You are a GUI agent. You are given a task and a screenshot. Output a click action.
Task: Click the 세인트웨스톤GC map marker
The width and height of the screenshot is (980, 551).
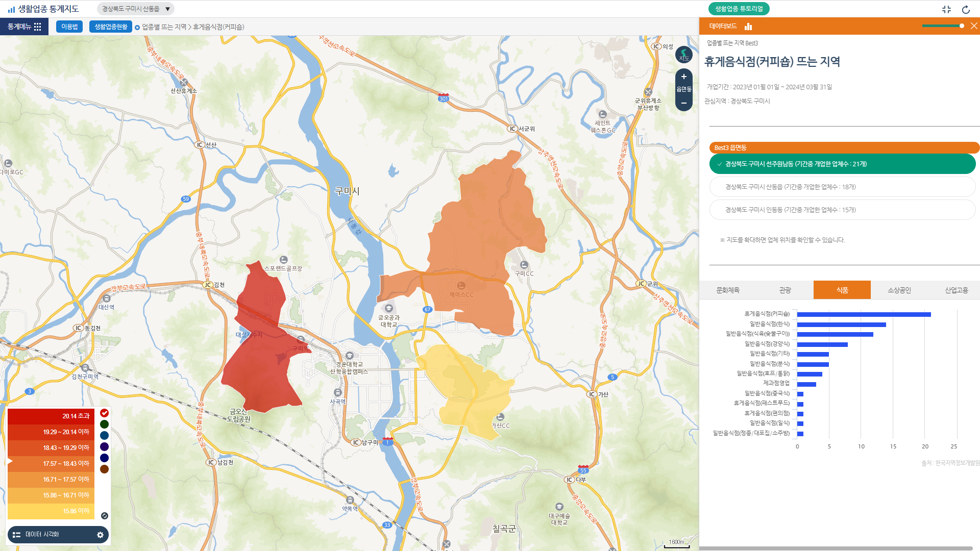pyautogui.click(x=603, y=114)
